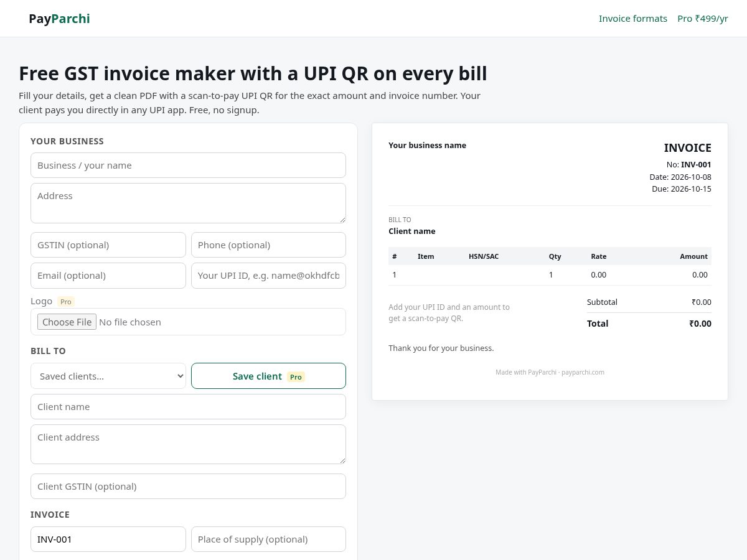Focus the Client name field
This screenshot has height=560, width=747.
(188, 407)
